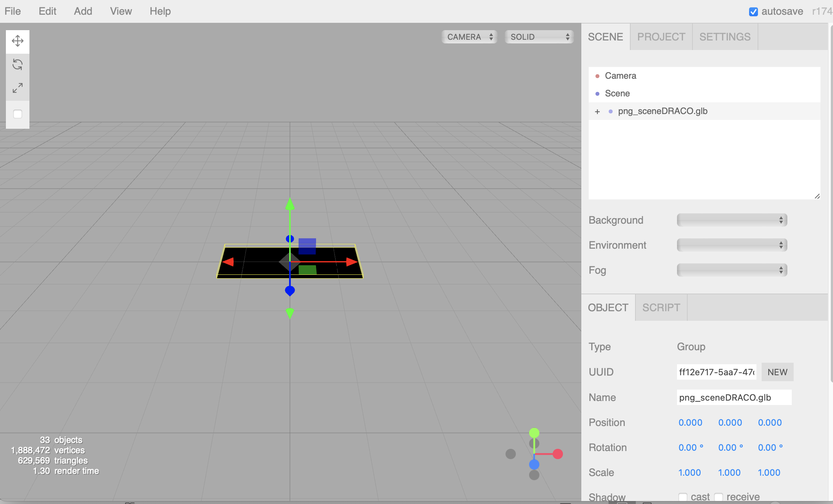Screen dimensions: 833x504
Task: Switch to the OBJECT tab
Action: pos(608,308)
